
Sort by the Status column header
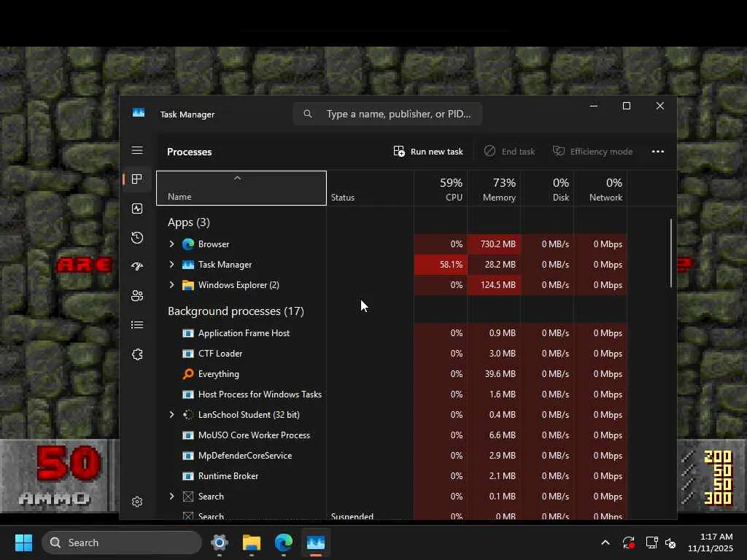pyautogui.click(x=370, y=188)
